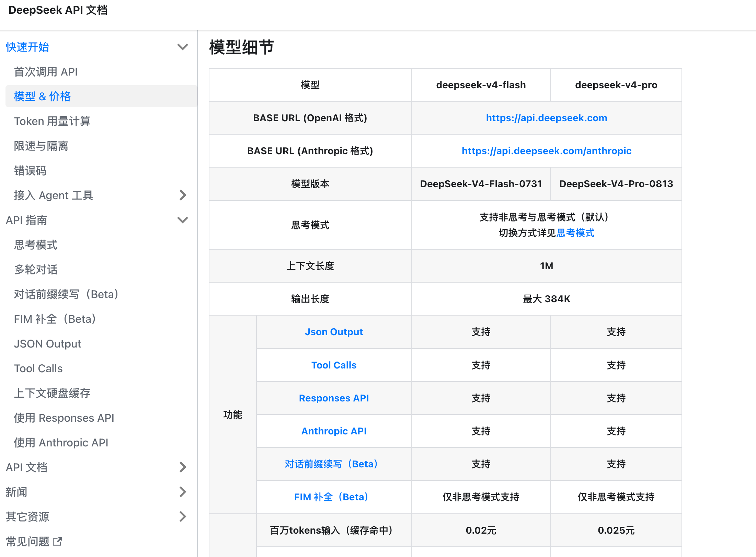Click the 其它资源 sidebar heading
This screenshot has height=557, width=756.
click(x=27, y=517)
